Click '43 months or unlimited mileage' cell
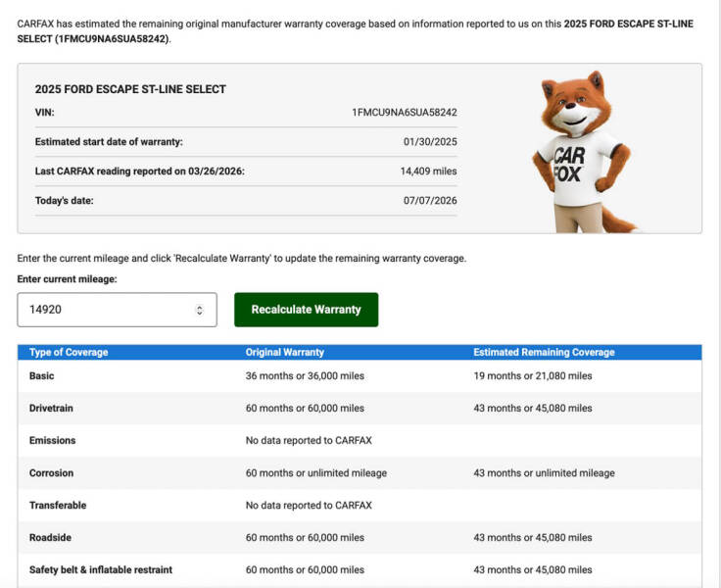The image size is (721, 588). click(544, 473)
